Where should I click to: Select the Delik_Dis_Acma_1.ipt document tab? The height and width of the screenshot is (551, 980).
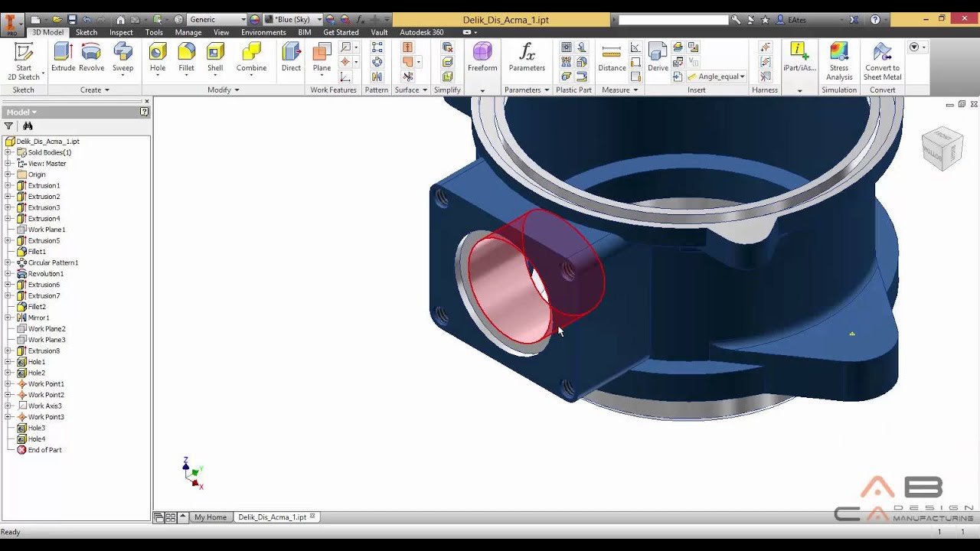point(276,517)
